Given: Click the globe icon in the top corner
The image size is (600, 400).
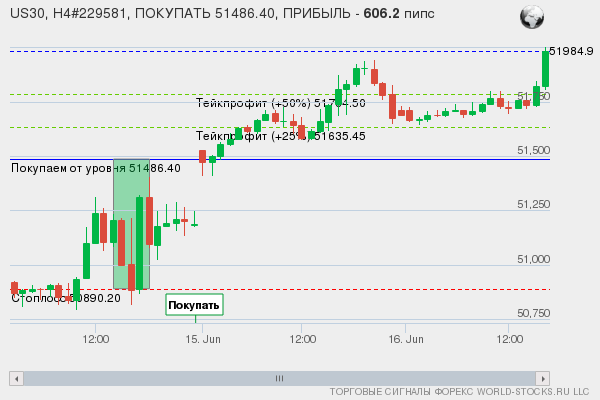Looking at the screenshot, I should pos(532,17).
